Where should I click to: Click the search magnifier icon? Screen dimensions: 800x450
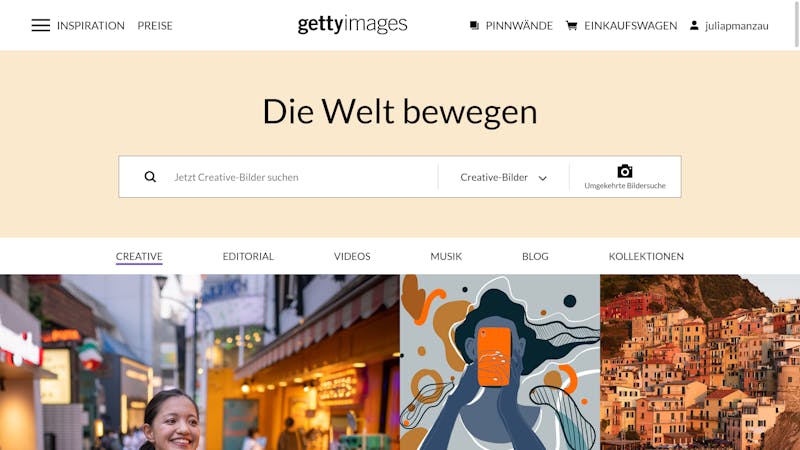[x=150, y=177]
